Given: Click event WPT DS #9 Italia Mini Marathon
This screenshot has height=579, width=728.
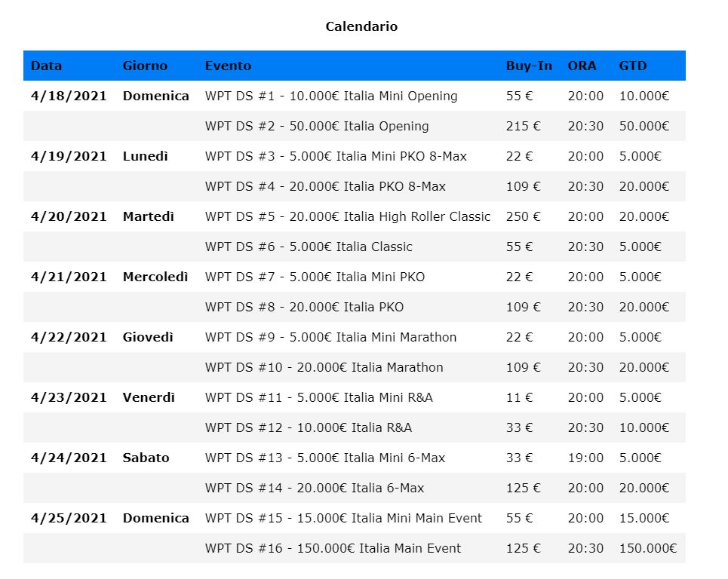Looking at the screenshot, I should 330,337.
